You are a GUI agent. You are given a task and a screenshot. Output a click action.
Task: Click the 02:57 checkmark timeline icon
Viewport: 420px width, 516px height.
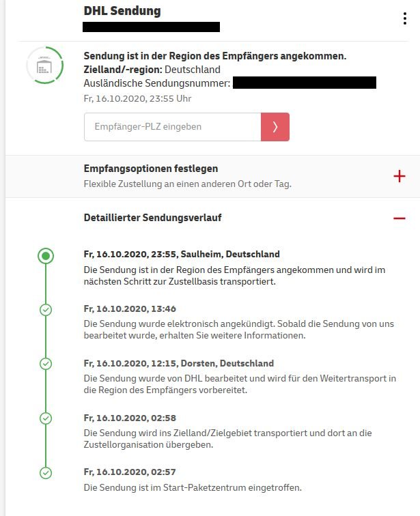click(46, 473)
